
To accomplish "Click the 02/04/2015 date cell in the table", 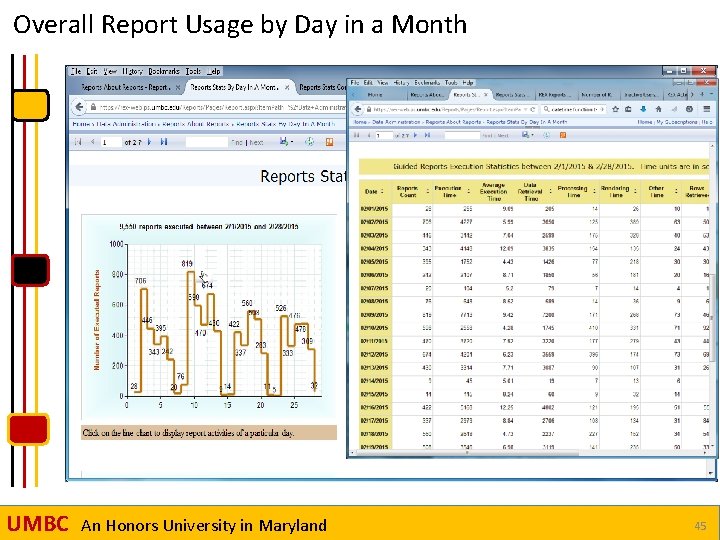I will click(x=375, y=248).
